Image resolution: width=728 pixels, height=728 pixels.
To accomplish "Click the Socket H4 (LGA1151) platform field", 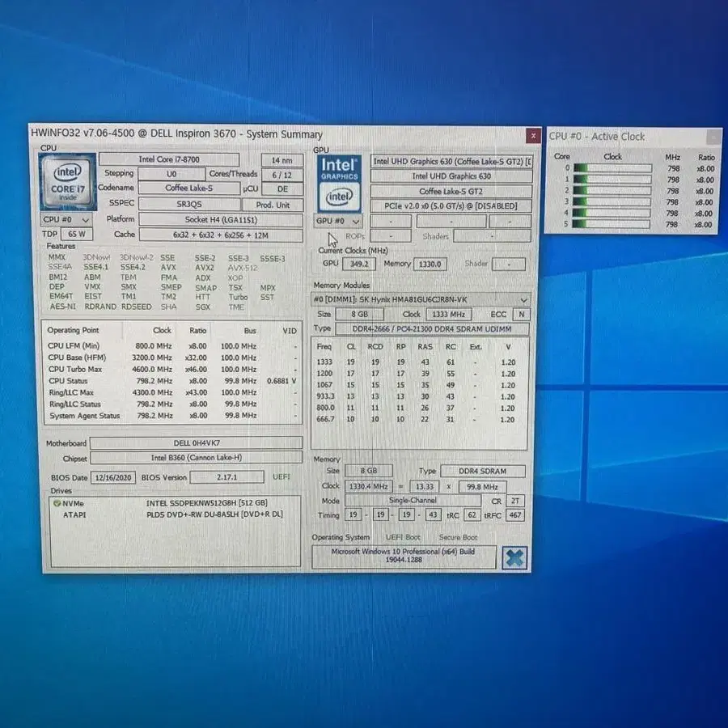I will coord(221,219).
